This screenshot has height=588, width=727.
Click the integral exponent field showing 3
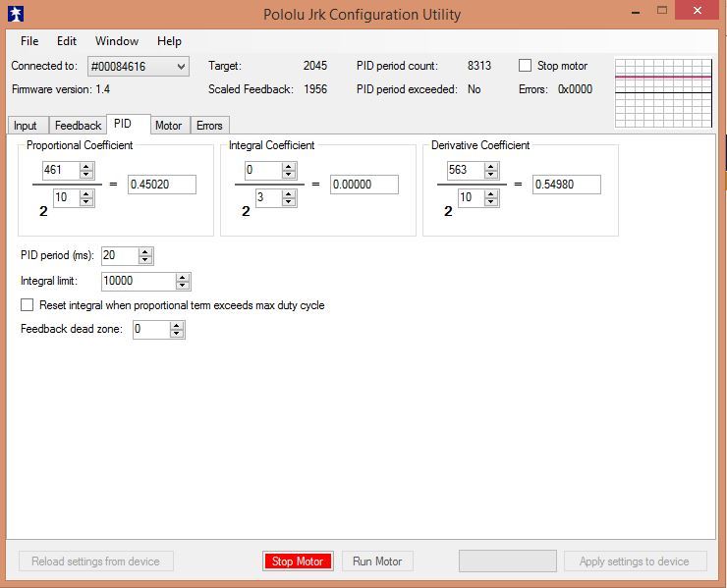click(269, 198)
